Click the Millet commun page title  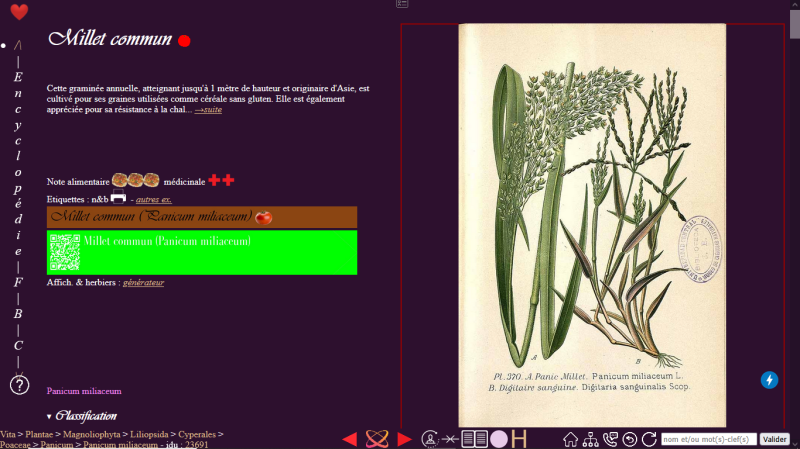coord(110,39)
